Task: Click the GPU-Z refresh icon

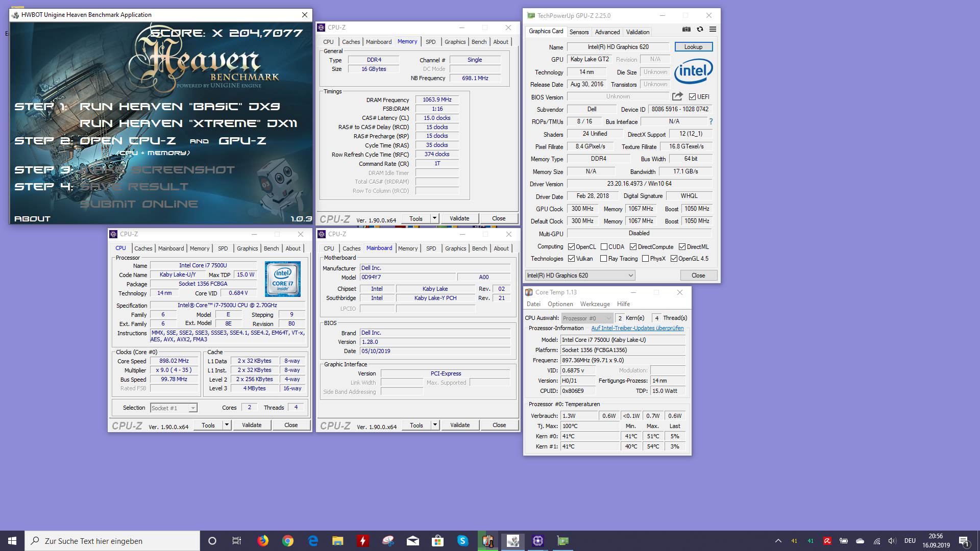Action: click(700, 30)
